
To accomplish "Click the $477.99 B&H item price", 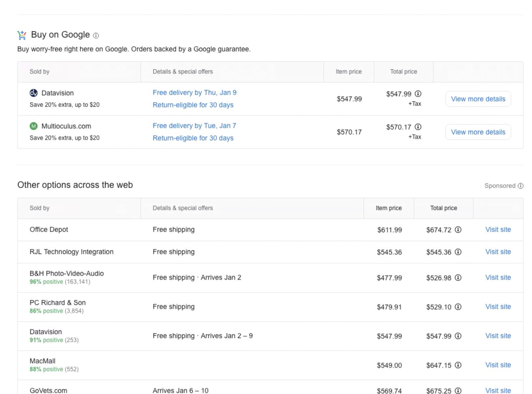I will (x=389, y=278).
